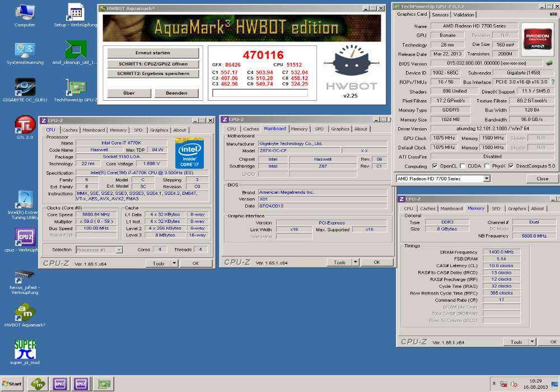The image size is (560, 392).
Task: Click the empty text field under Aquamark scores
Action: (x=260, y=93)
